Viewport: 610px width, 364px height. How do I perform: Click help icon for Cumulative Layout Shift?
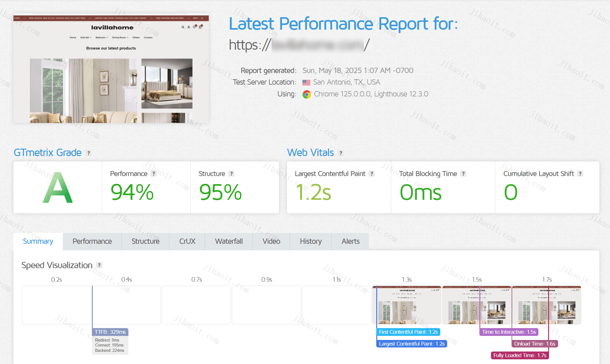pyautogui.click(x=580, y=174)
